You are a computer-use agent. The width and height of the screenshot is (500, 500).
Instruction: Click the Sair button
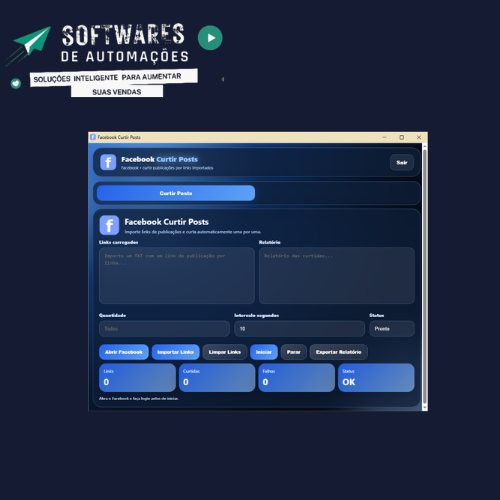point(402,162)
